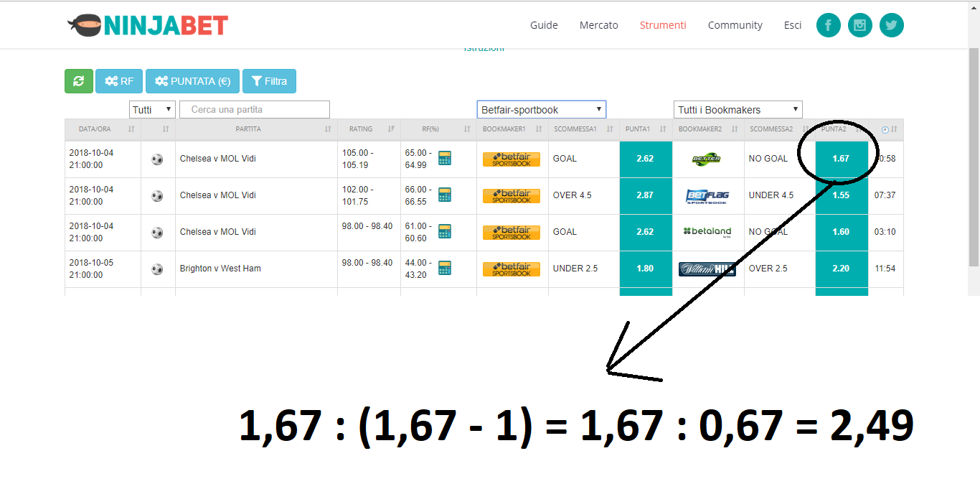The image size is (980, 484).
Task: Click the William Hill bookmaker logo
Action: coord(707,269)
